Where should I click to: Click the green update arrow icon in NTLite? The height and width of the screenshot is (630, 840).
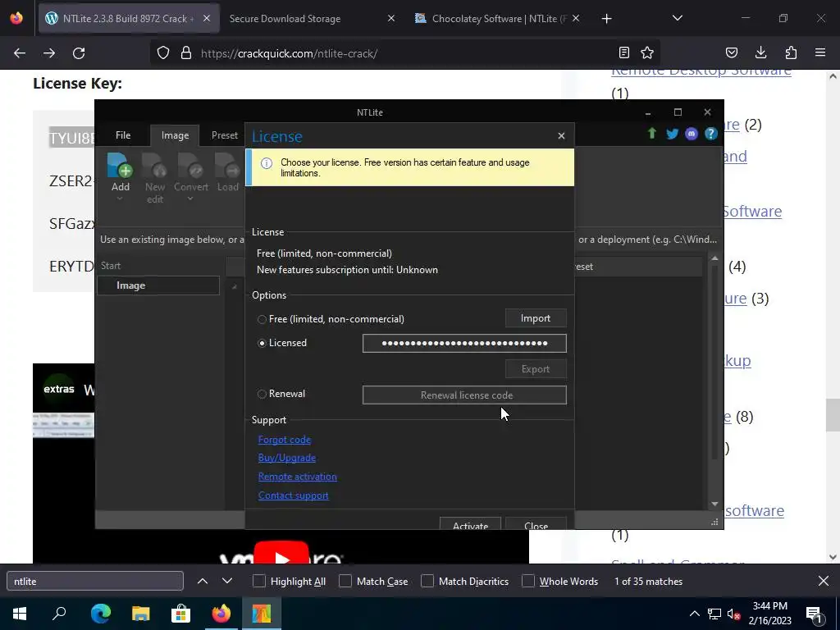(x=652, y=134)
